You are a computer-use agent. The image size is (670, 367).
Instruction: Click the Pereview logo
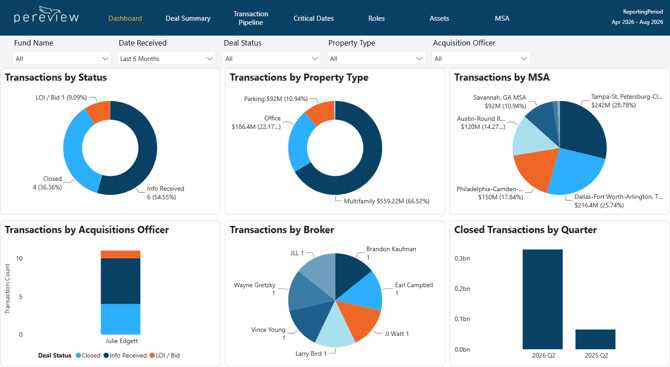click(46, 15)
